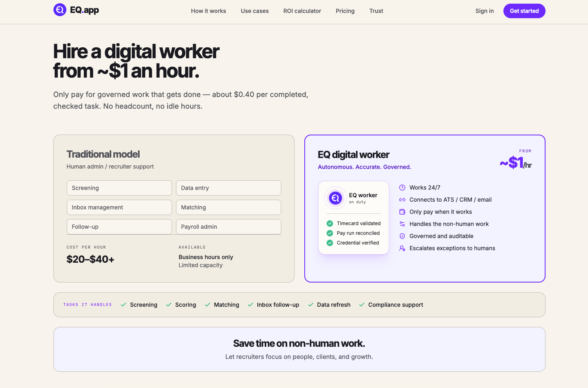The image size is (588, 388).
Task: Click the EQ.app logo icon
Action: [x=60, y=10]
